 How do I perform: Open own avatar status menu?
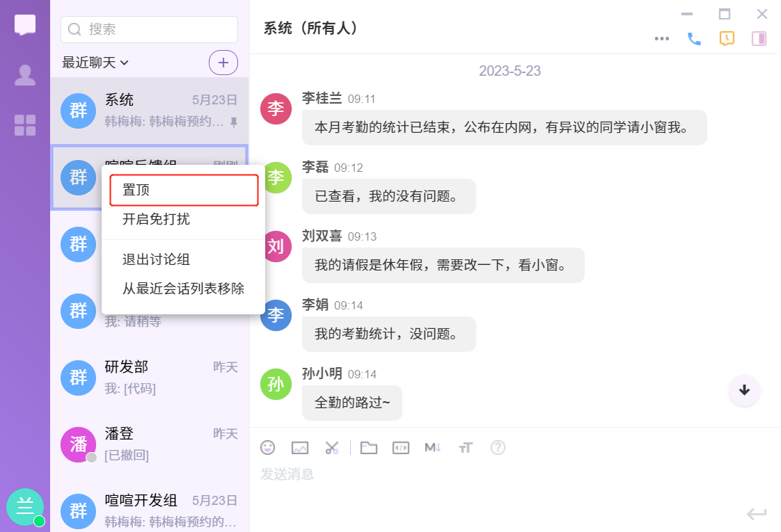(25, 507)
